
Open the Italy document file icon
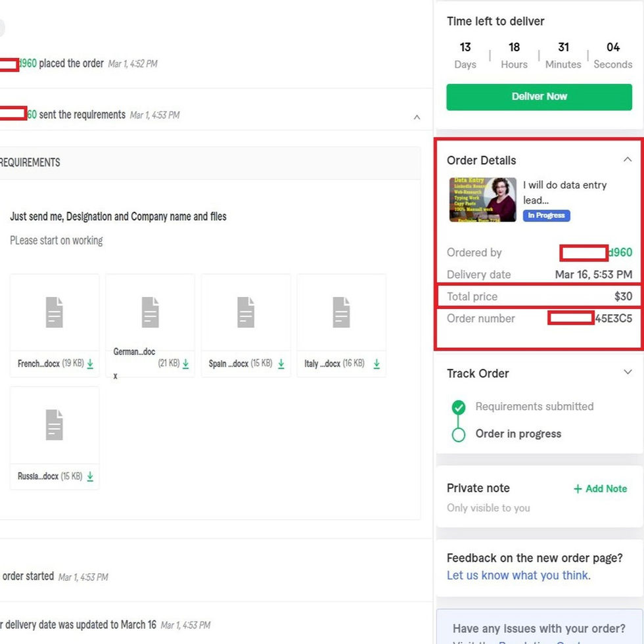point(341,312)
